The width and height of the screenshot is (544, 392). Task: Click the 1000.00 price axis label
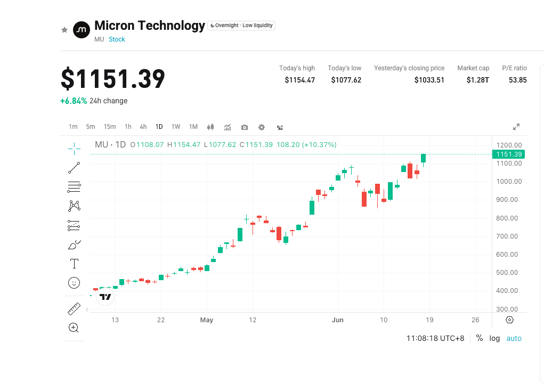click(x=509, y=182)
